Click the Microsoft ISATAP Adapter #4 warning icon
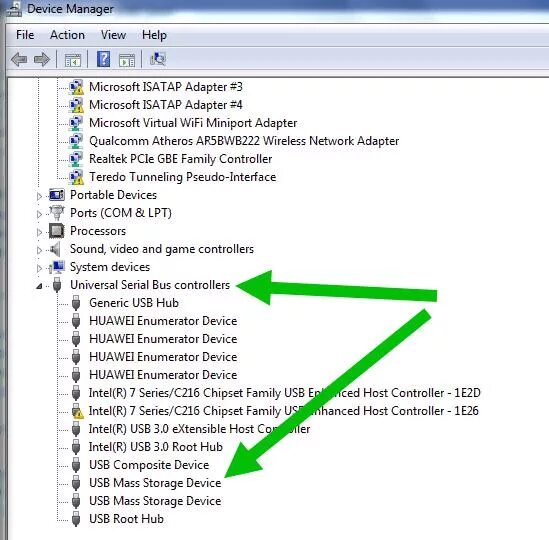This screenshot has width=549, height=540. pyautogui.click(x=76, y=105)
